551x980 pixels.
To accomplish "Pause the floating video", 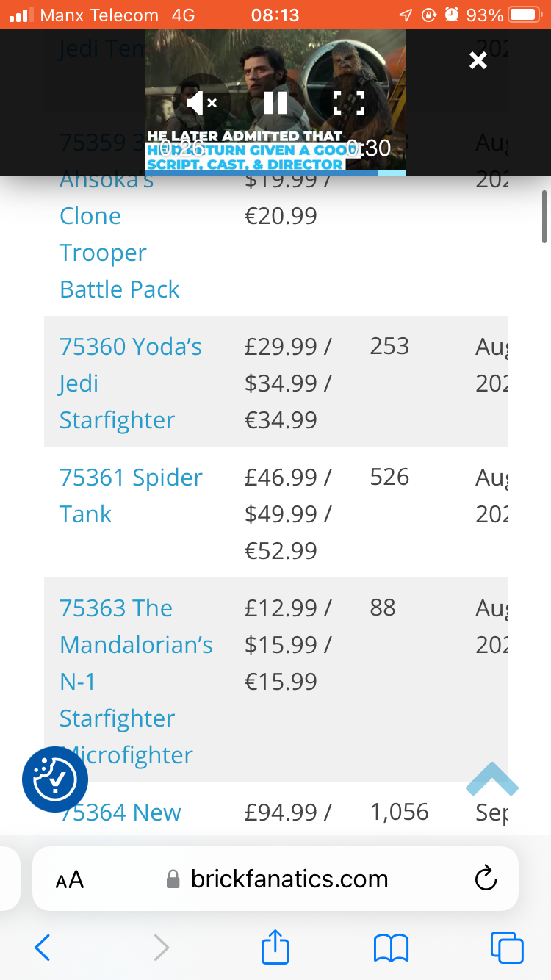I will [x=275, y=103].
